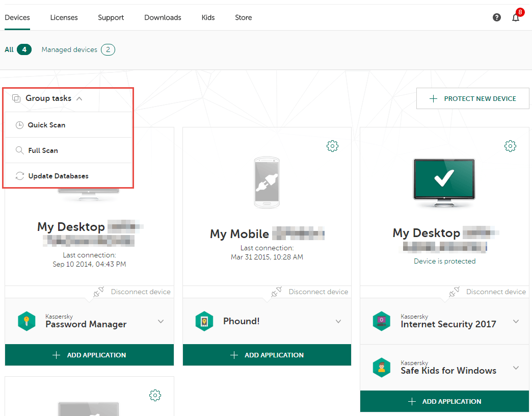Choose Update Databases group task
This screenshot has height=416, width=532.
(x=68, y=176)
